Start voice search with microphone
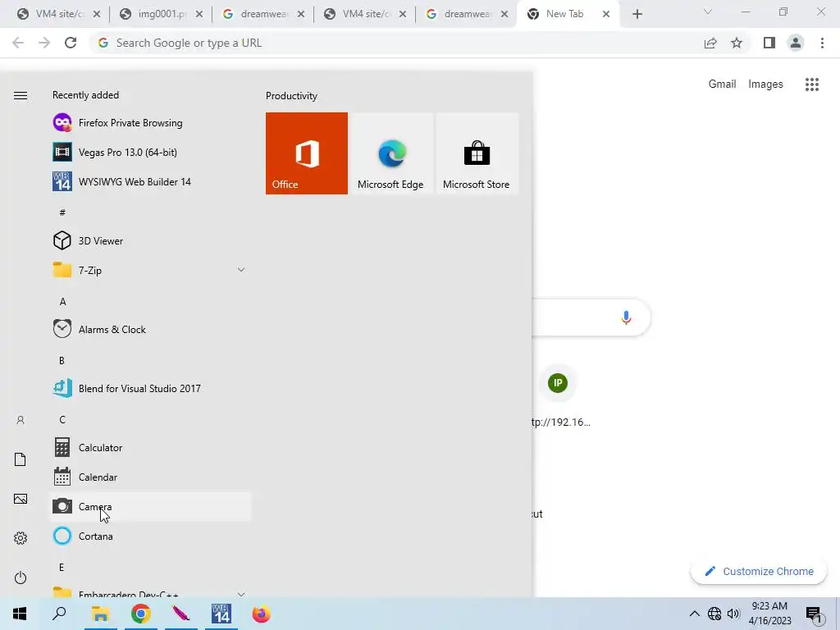Image resolution: width=840 pixels, height=630 pixels. coord(626,317)
